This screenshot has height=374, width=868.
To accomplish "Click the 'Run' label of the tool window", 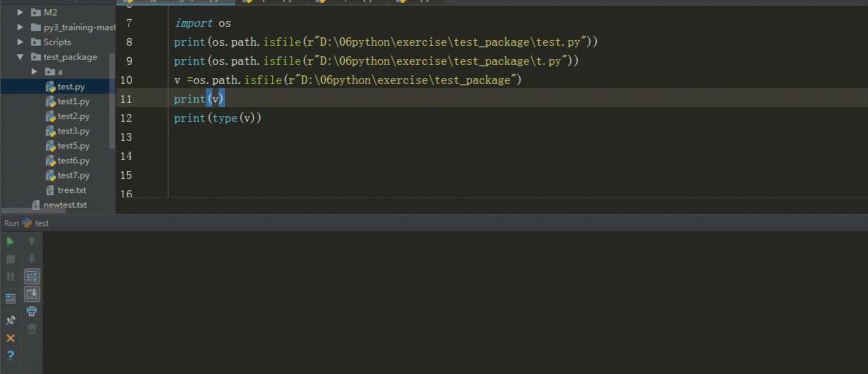I will [11, 223].
